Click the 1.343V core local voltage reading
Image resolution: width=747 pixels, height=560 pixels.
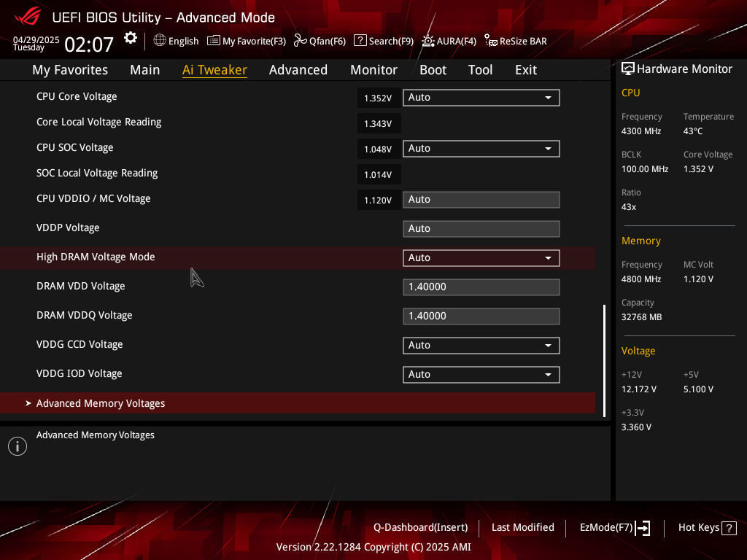[x=379, y=124]
